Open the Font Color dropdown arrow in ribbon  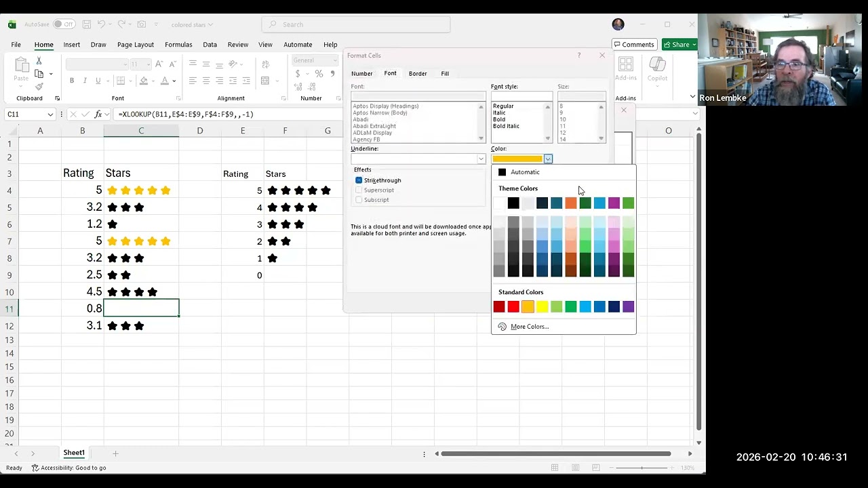click(175, 81)
